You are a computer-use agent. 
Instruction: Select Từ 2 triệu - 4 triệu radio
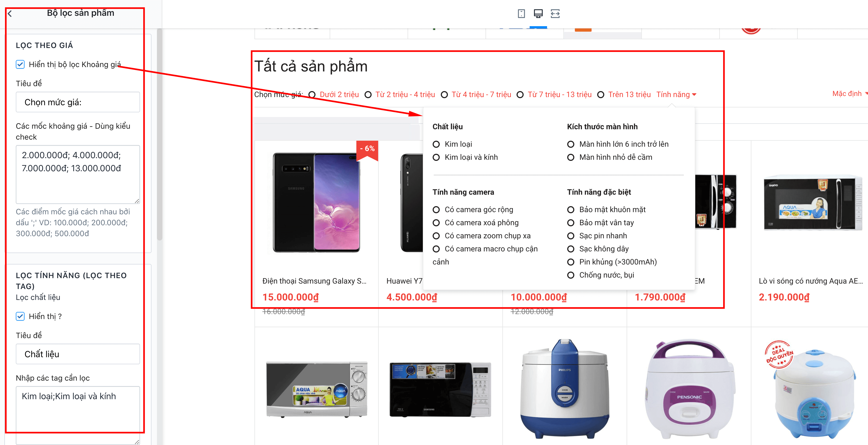pos(368,95)
